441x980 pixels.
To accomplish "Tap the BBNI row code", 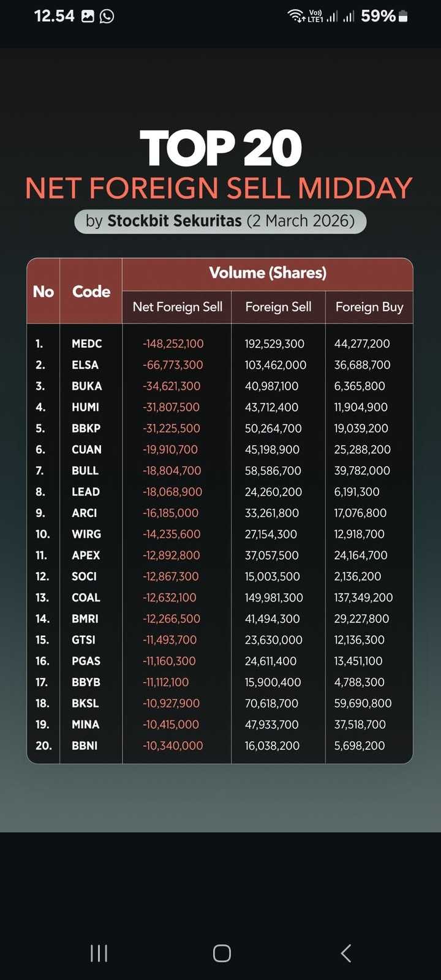I will (85, 745).
